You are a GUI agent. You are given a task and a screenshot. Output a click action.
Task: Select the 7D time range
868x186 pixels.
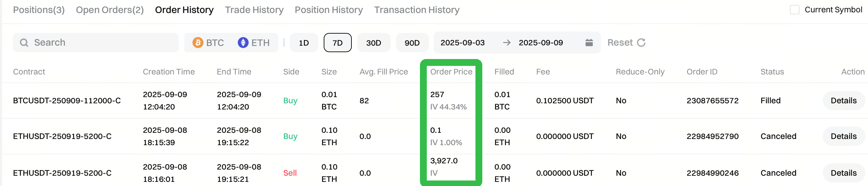(337, 43)
